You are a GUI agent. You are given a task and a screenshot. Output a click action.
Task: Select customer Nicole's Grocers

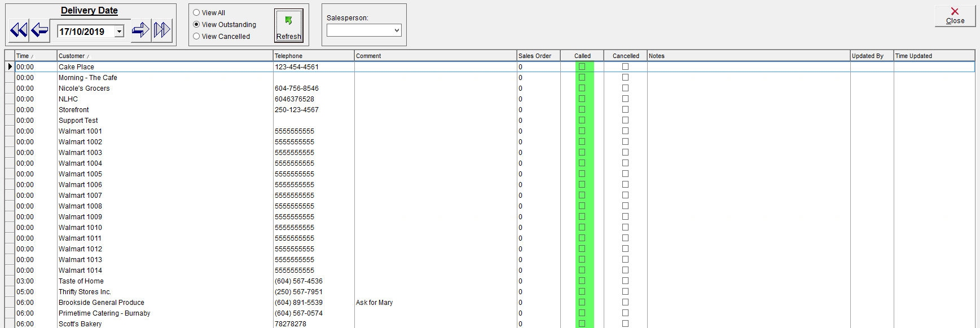165,88
